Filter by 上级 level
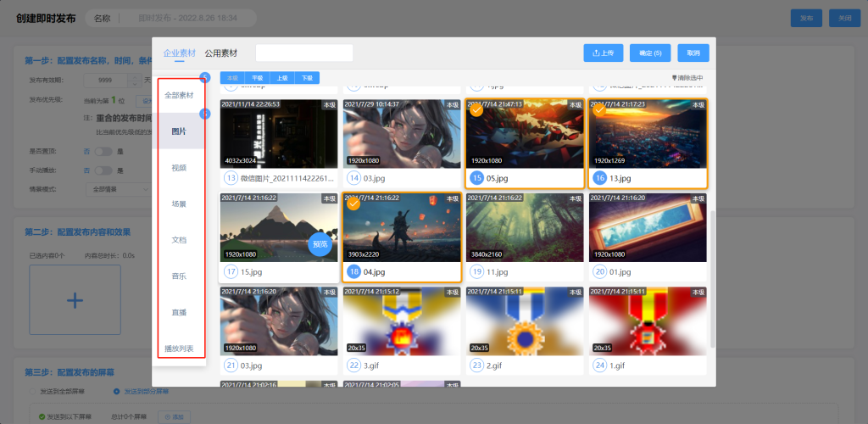The width and height of the screenshot is (868, 424). click(282, 78)
